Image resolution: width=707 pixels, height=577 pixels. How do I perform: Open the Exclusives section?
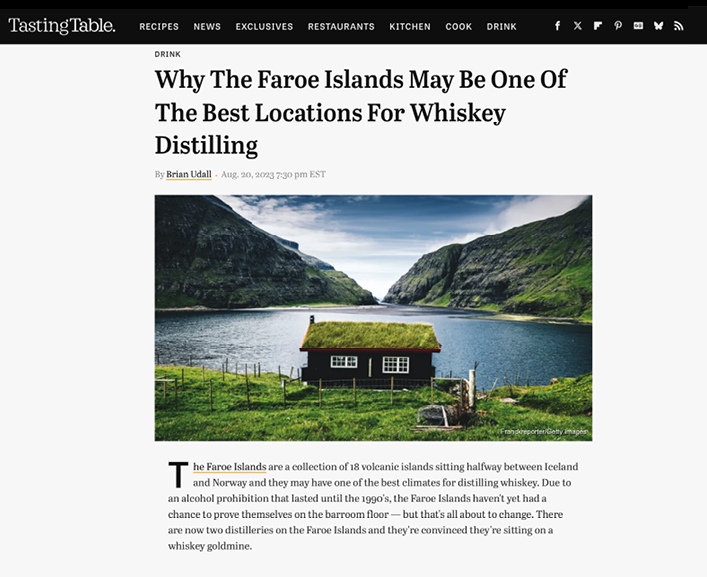tap(264, 27)
